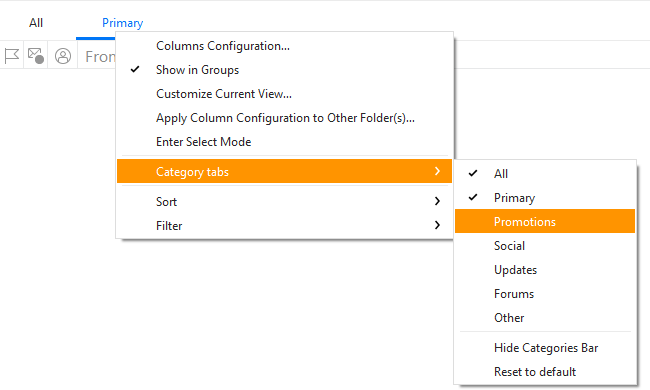
Task: Click Hide Categories Bar
Action: [545, 348]
